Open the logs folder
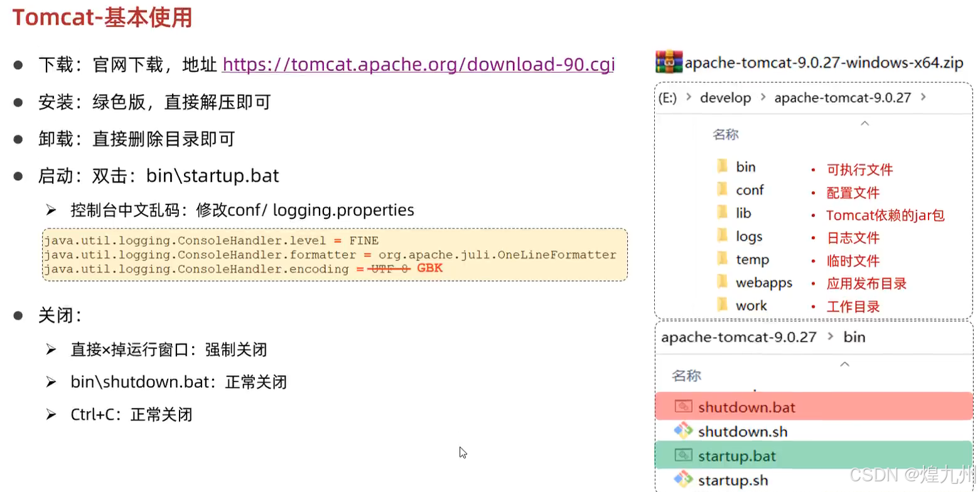980x492 pixels. point(748,236)
